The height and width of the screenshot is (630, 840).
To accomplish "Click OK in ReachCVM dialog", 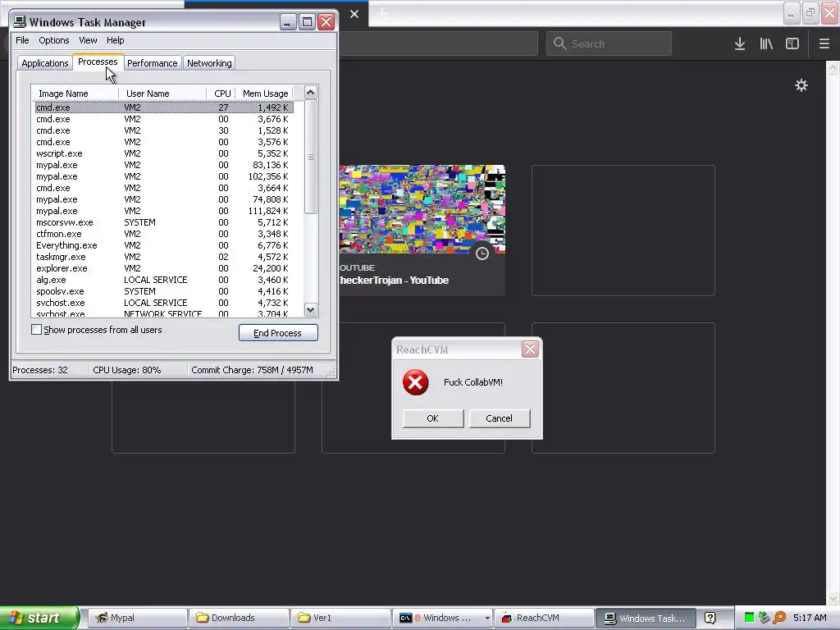I will coord(433,418).
